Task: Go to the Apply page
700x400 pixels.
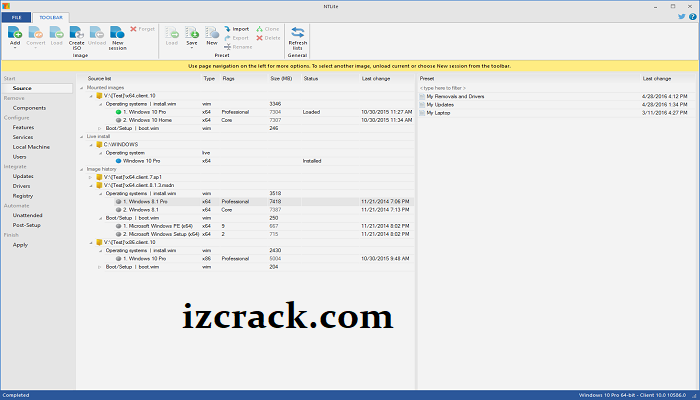Action: (20, 245)
